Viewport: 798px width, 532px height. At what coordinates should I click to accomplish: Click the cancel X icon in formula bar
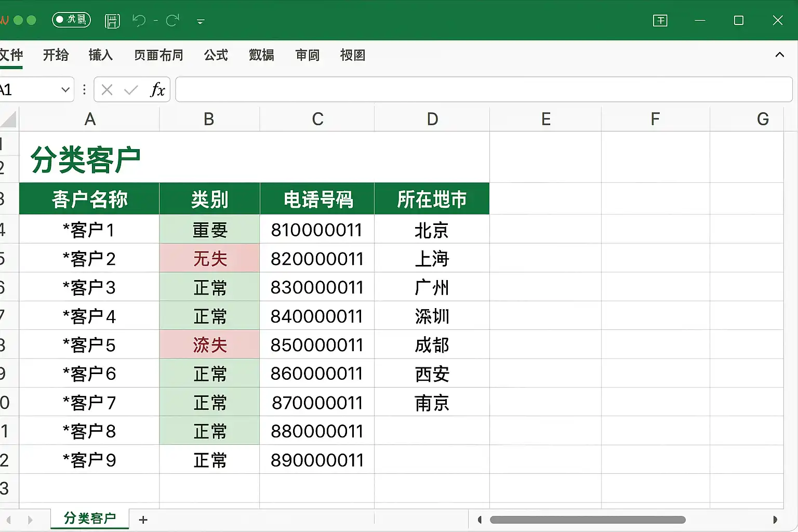tap(107, 90)
